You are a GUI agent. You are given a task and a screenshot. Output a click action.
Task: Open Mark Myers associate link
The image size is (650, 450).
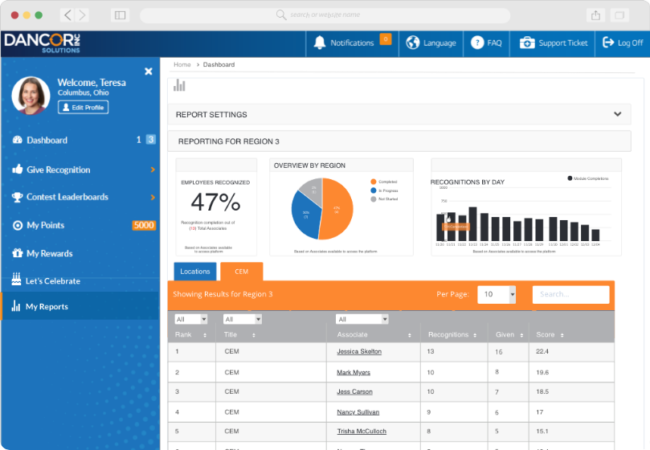(354, 373)
